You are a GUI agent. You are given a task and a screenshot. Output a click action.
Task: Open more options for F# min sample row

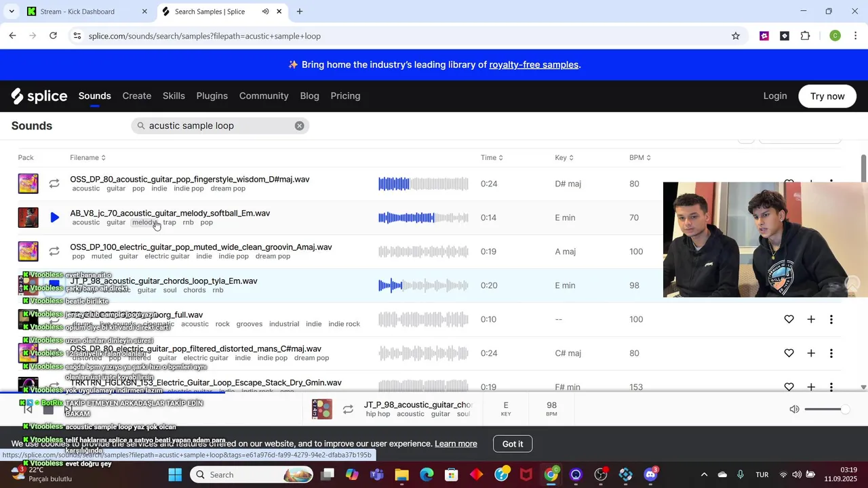831,386
